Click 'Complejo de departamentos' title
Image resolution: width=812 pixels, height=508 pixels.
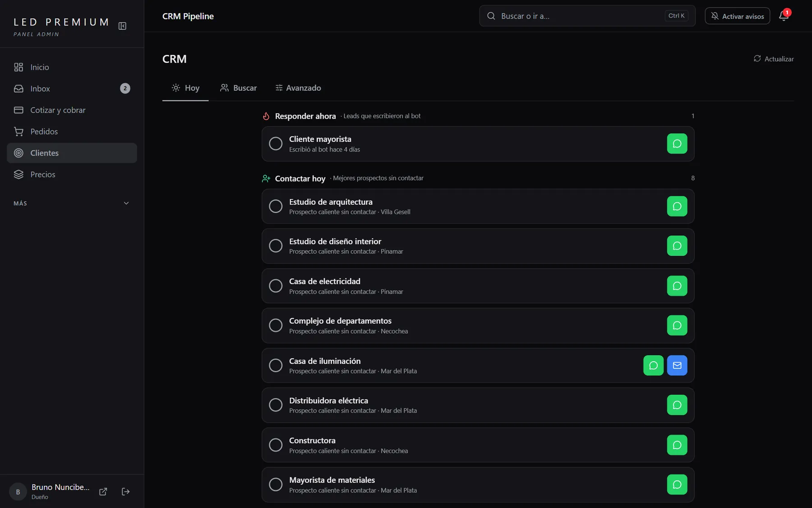click(x=340, y=321)
